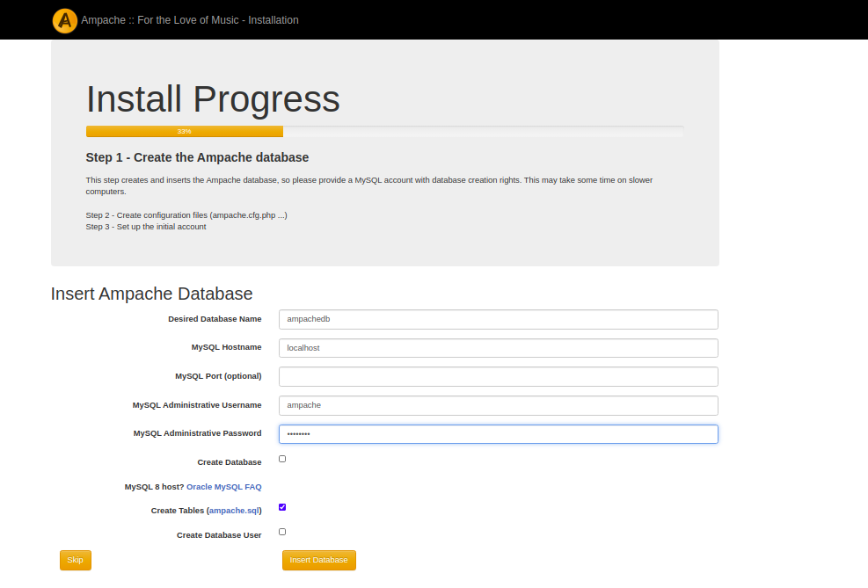Click the Step 1 Create Ampache database heading
This screenshot has width=868, height=588.
197,157
